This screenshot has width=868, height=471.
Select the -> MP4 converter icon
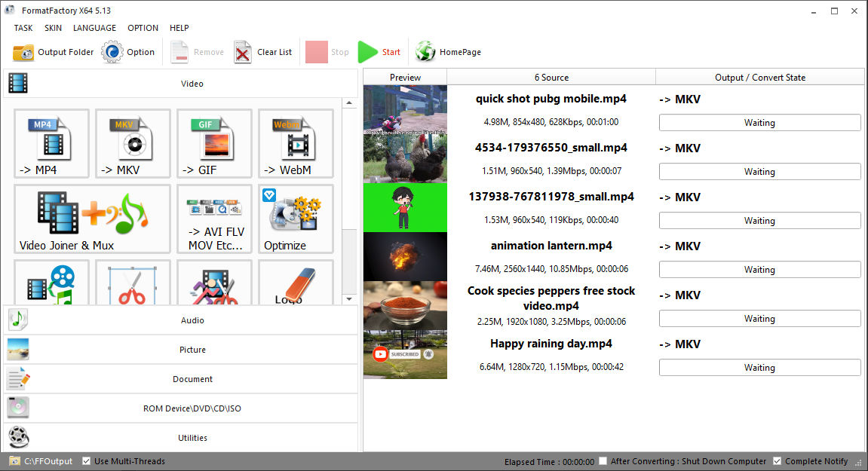[51, 143]
